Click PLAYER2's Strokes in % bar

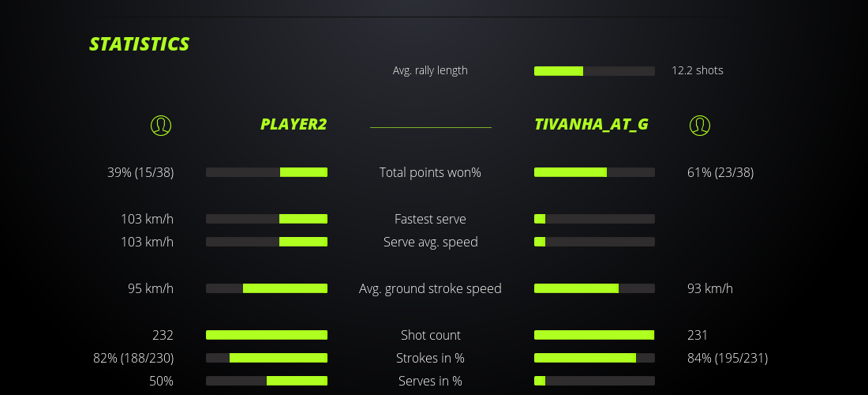[x=267, y=358]
